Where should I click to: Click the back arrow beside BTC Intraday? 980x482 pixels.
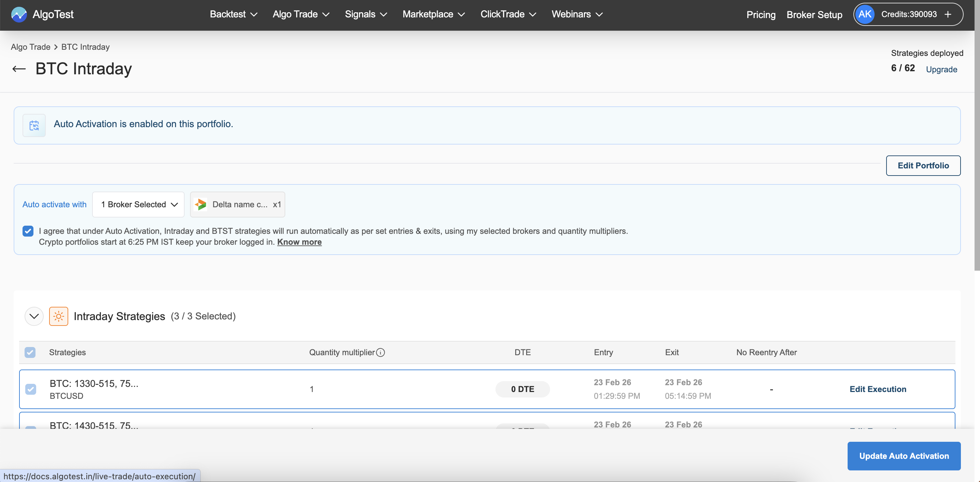[x=19, y=69]
